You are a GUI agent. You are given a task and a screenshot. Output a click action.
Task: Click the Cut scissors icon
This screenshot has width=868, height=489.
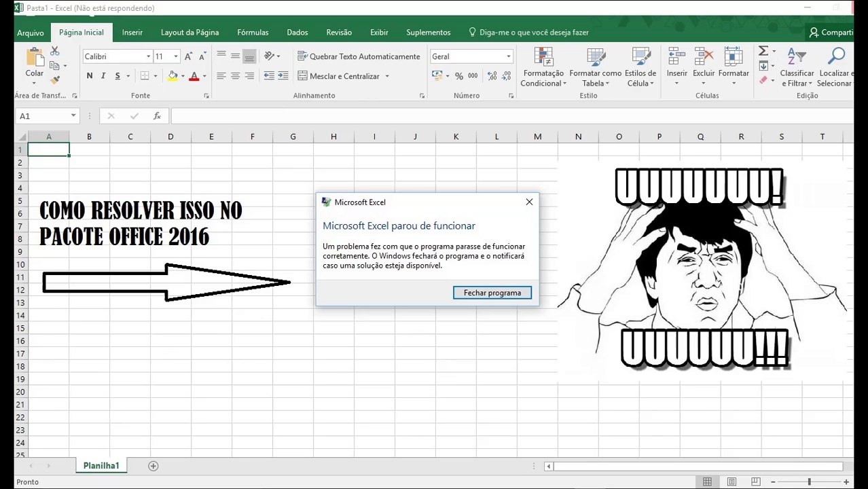pos(55,52)
